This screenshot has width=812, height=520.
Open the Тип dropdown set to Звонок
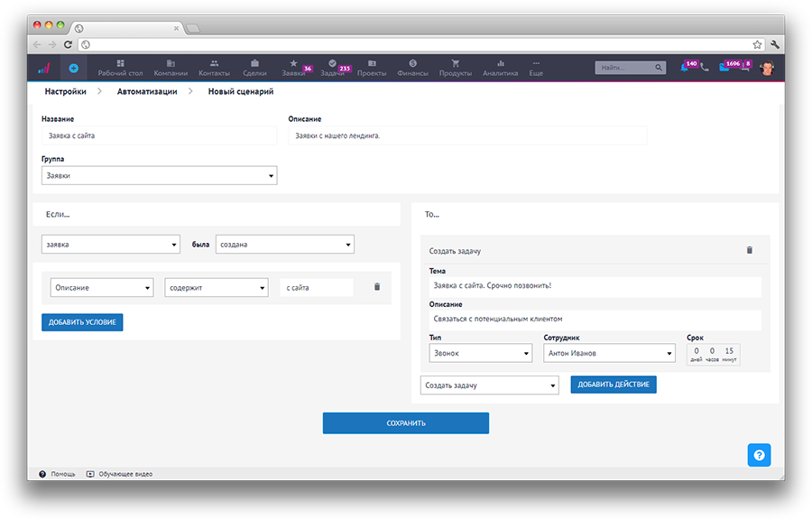(480, 353)
